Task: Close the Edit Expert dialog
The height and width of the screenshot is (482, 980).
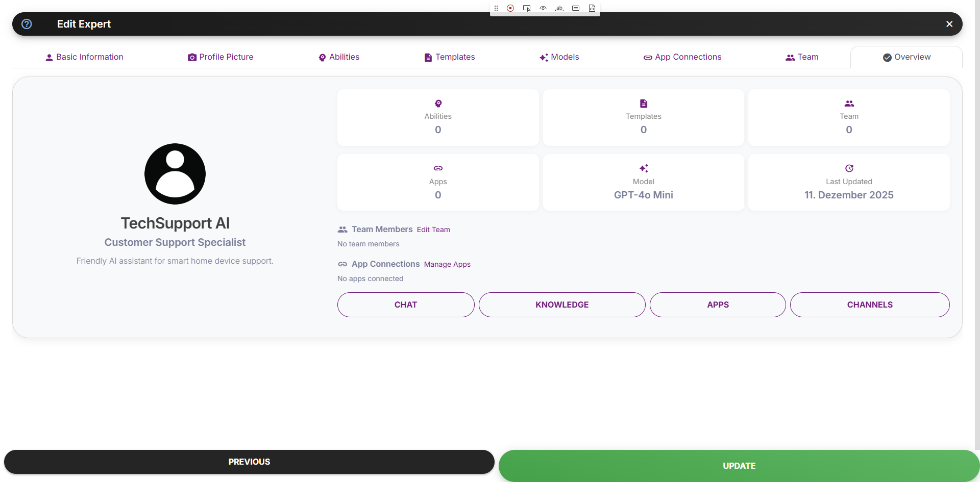Action: click(950, 24)
